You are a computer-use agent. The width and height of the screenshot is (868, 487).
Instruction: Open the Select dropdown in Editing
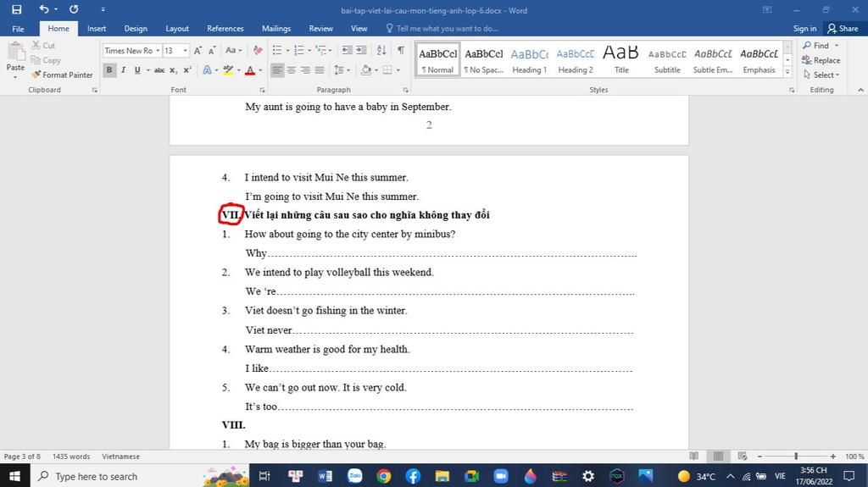821,75
